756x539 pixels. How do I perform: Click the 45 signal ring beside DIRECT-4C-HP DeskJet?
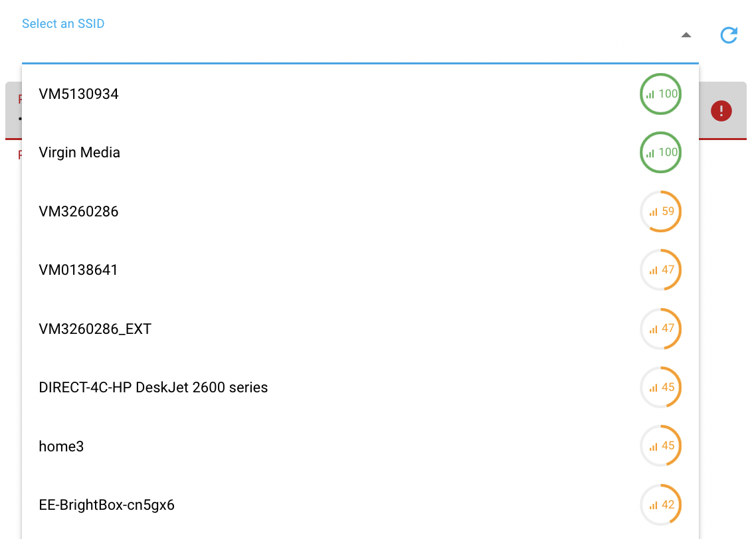[660, 387]
